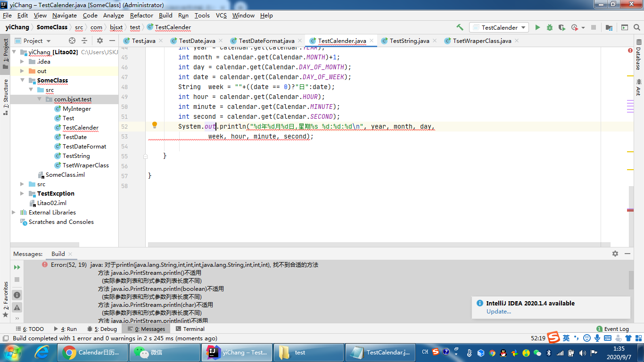Collapse the yiChang root node arrow
The width and height of the screenshot is (644, 362).
click(14, 52)
